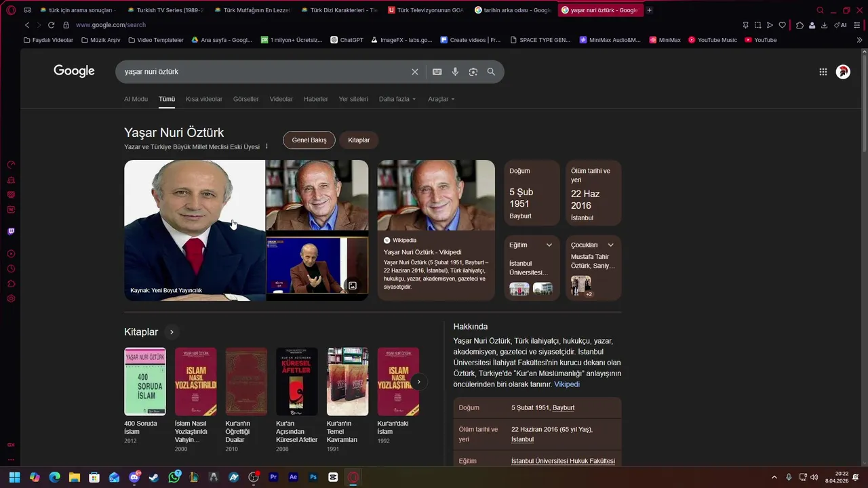Open Vikipedi link in Hakkında text
Viewport: 868px width, 488px height.
567,384
